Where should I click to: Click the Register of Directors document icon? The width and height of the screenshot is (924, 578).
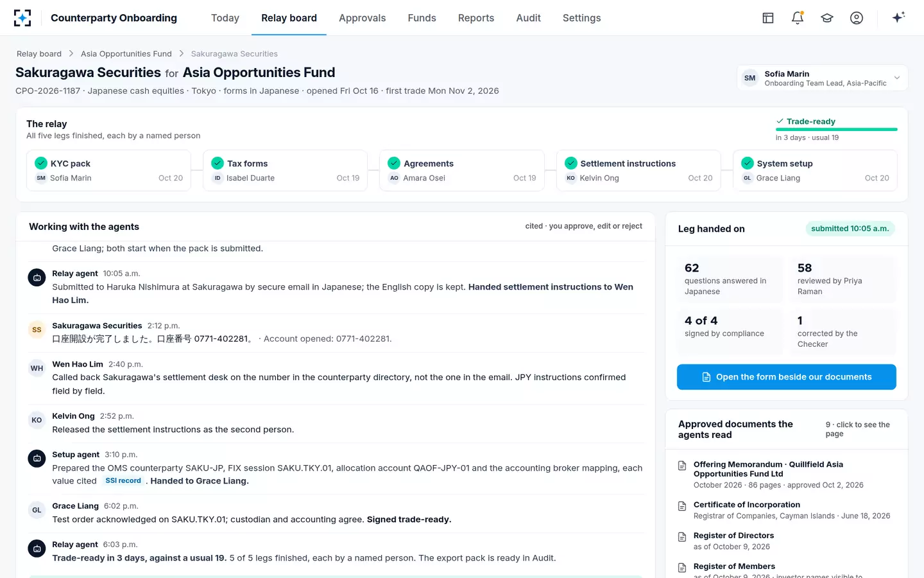click(x=682, y=537)
